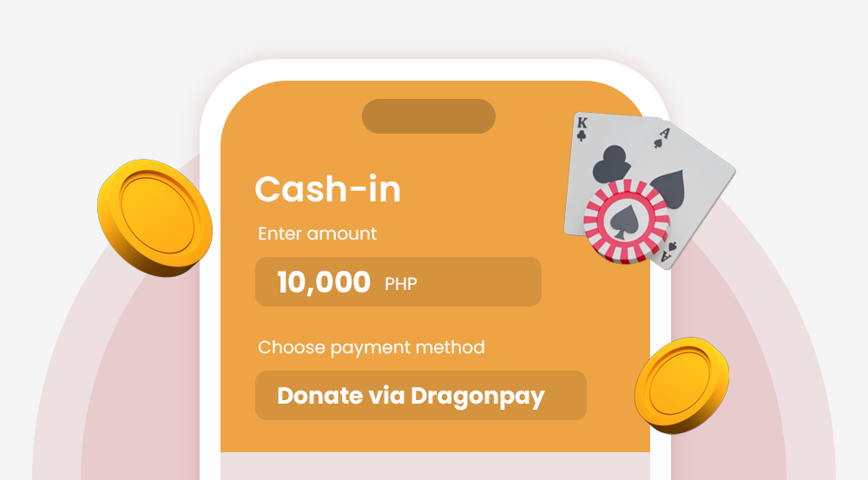Tap the dark pill-shaped notch at the phone top
The height and width of the screenshot is (480, 868).
pyautogui.click(x=429, y=116)
